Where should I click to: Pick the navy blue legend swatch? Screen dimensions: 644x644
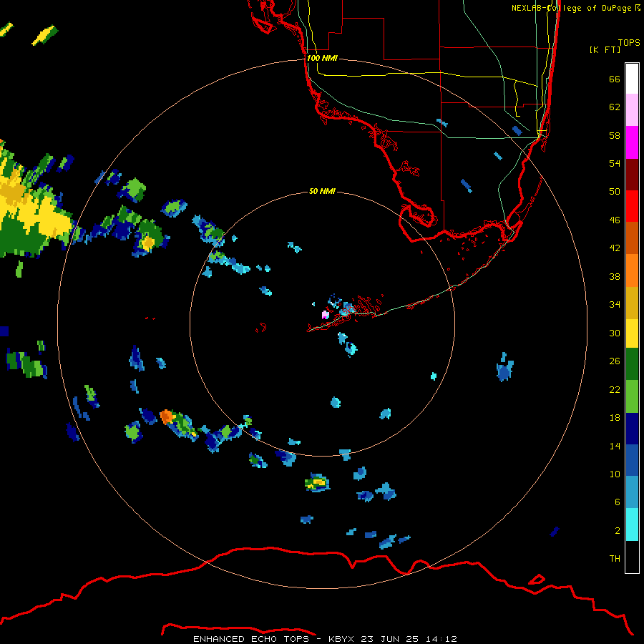pyautogui.click(x=632, y=429)
